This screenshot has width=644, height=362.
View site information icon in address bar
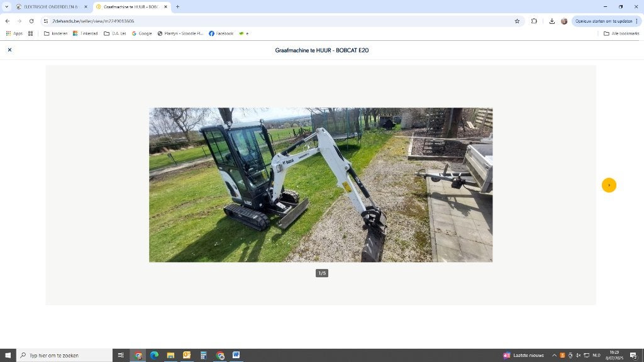click(x=45, y=21)
